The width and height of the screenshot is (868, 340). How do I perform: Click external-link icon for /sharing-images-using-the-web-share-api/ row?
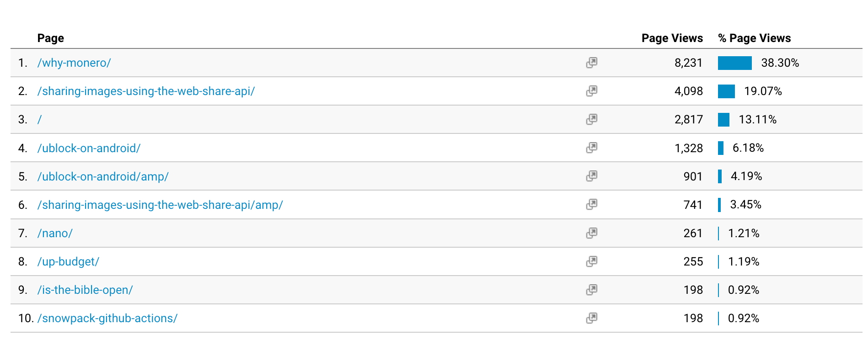click(591, 91)
